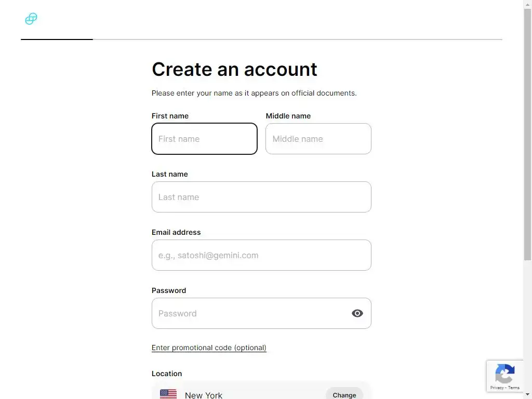
Task: Click the United States flag icon
Action: (168, 394)
